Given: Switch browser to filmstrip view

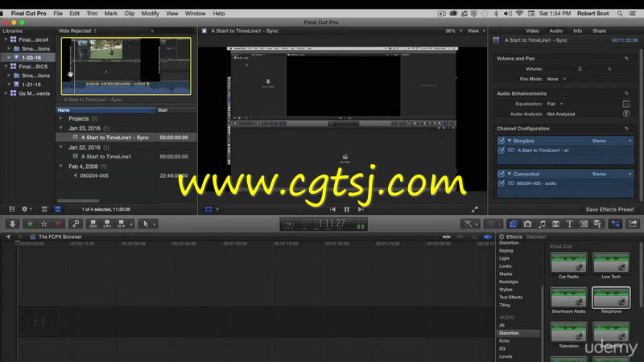Looking at the screenshot, I should (x=44, y=209).
